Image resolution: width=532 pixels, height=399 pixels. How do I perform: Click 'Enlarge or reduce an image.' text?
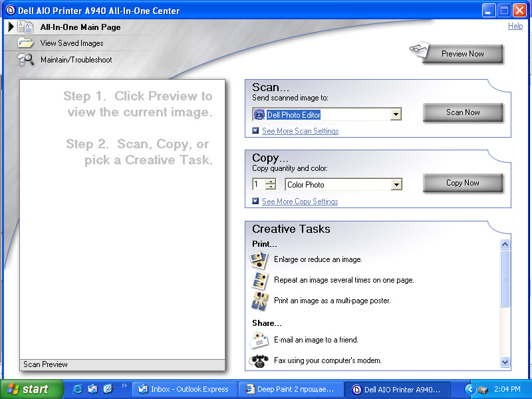pyautogui.click(x=318, y=259)
